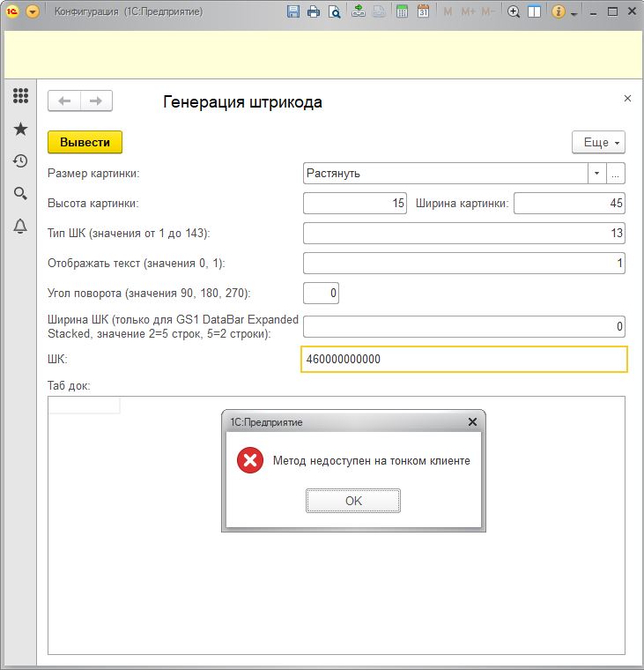Image resolution: width=644 pixels, height=670 pixels.
Task: Expand the arrow next to info icon
Action: pyautogui.click(x=574, y=14)
